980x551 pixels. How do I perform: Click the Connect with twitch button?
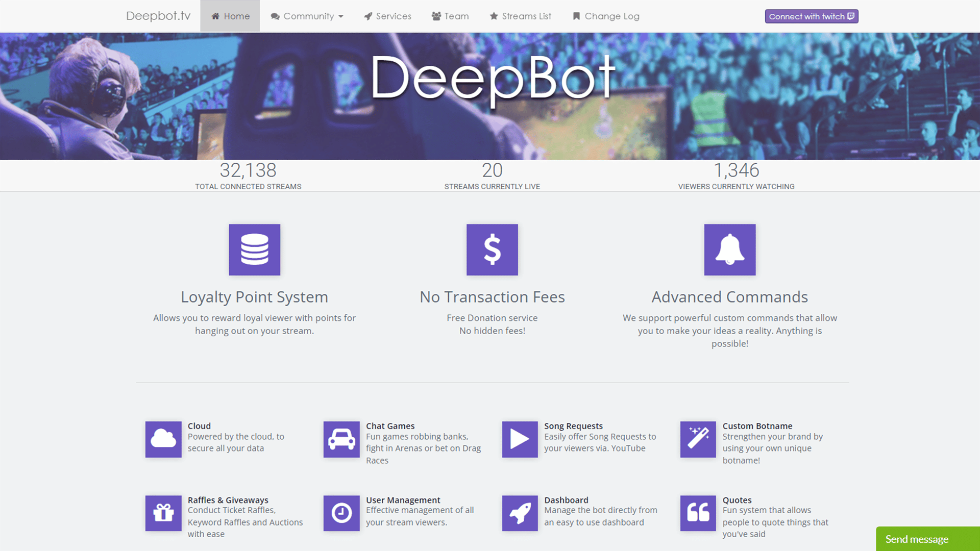(812, 16)
